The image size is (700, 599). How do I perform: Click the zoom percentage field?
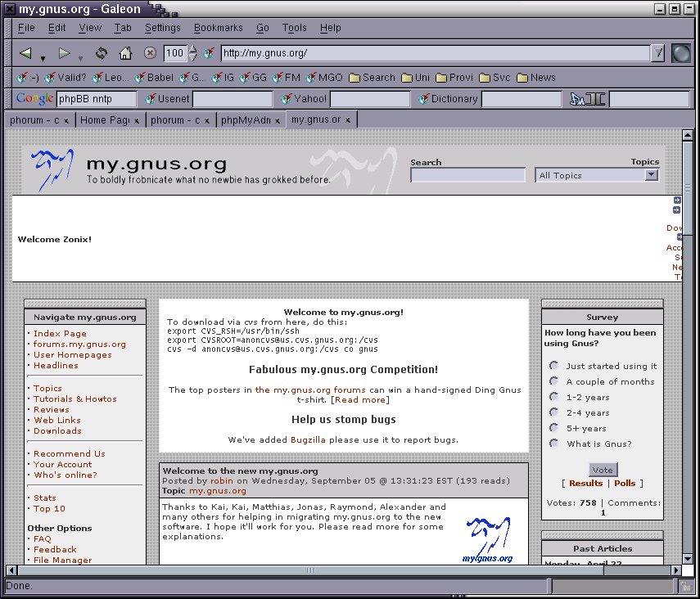coord(174,53)
